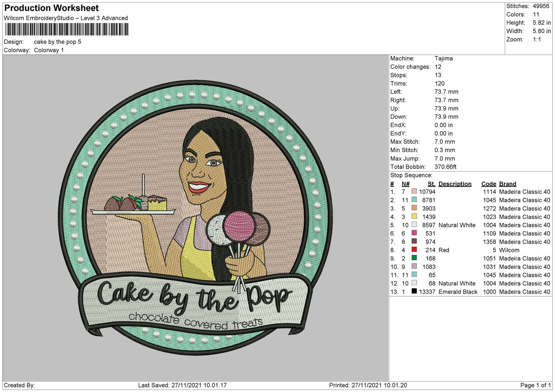
Task: Click the pink swatch in stop 1
Action: (x=414, y=191)
